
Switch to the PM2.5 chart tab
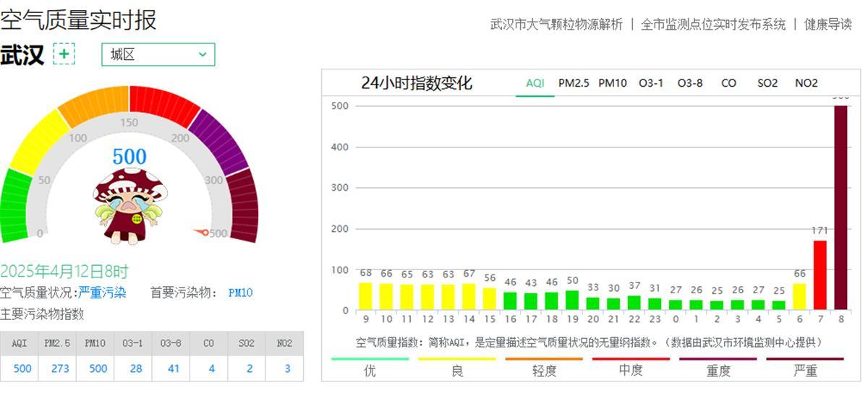click(x=574, y=83)
